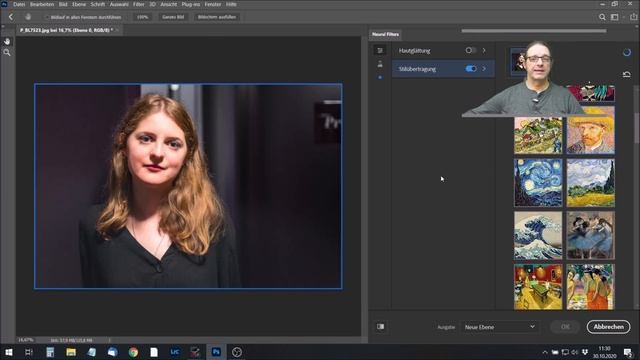This screenshot has width=640, height=360.
Task: Open OBS Studio from the taskbar
Action: point(237,352)
